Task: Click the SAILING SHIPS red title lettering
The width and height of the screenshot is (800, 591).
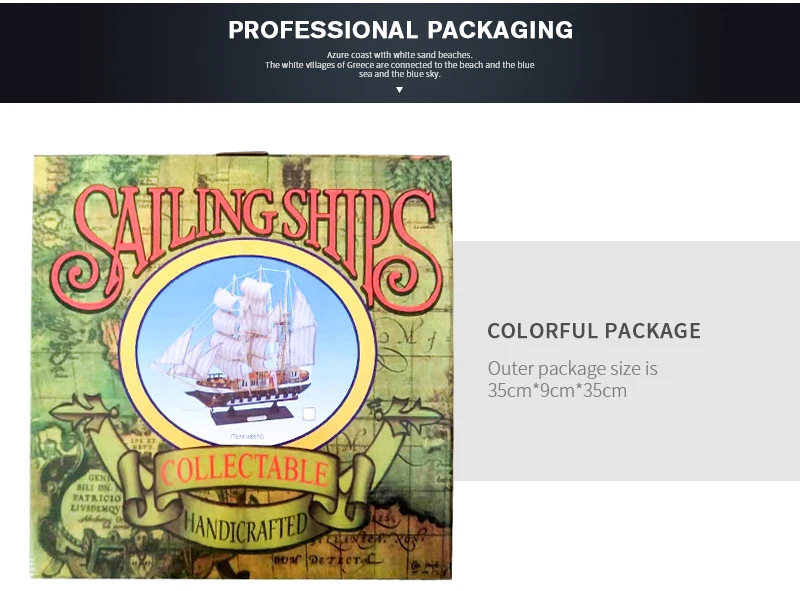Action: click(x=247, y=247)
